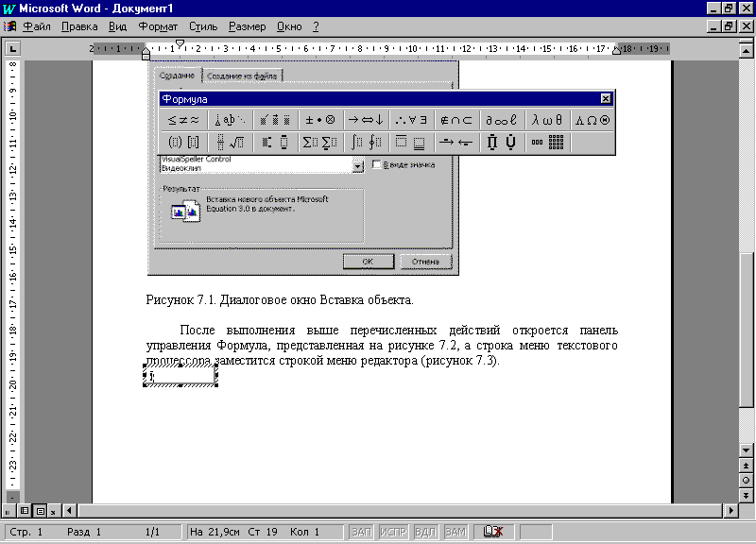Click the vertical scrollbar down arrow

click(x=746, y=450)
